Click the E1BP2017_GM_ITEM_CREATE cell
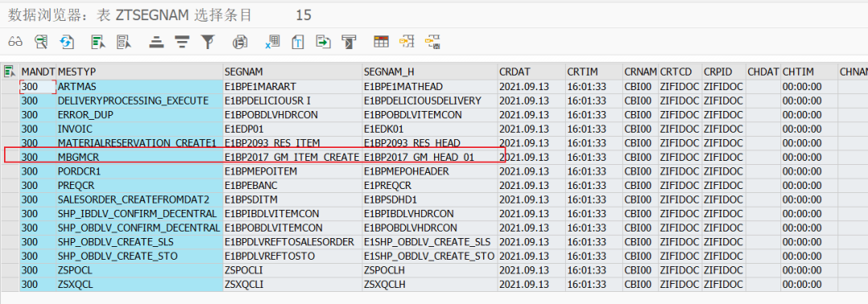 (293, 158)
